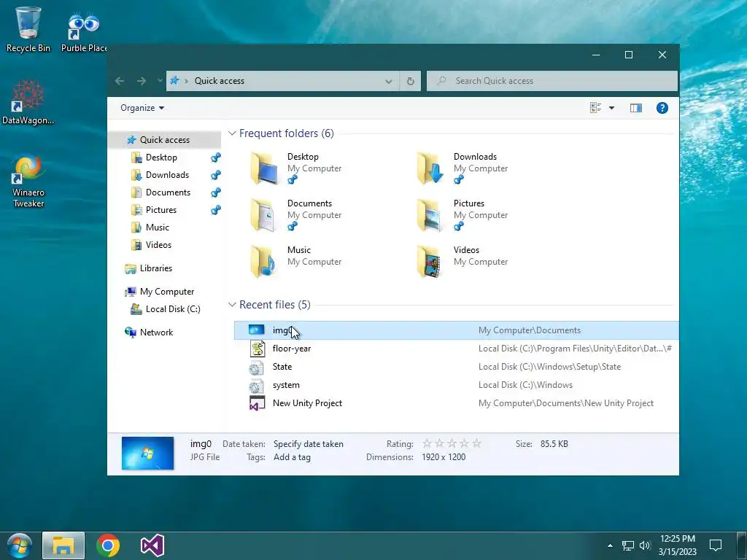This screenshot has height=560, width=747.
Task: Select the Desktop frequent folder icon
Action: pos(264,168)
